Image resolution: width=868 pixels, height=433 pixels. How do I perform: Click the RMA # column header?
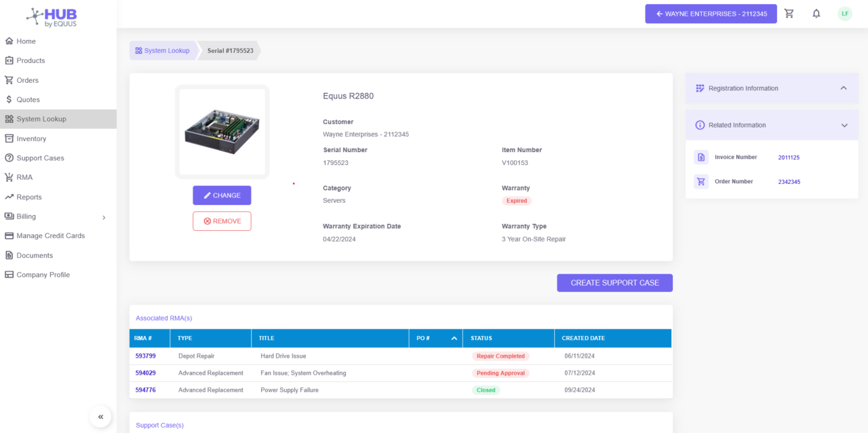[x=150, y=338]
